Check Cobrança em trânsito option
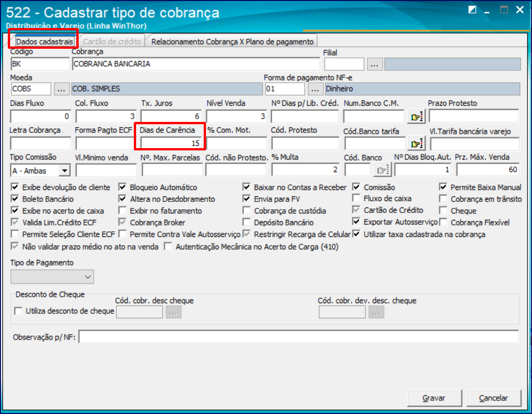 pyautogui.click(x=443, y=199)
